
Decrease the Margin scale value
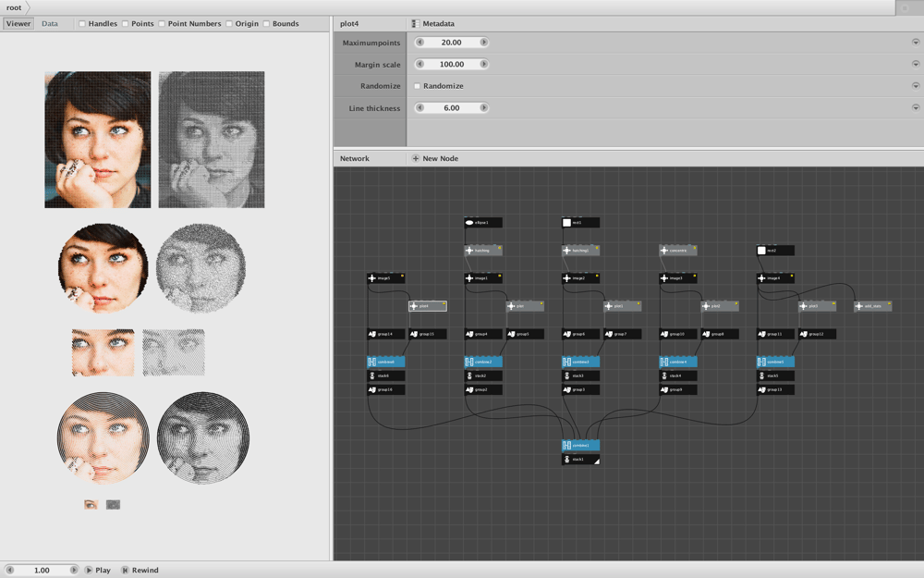coord(419,65)
